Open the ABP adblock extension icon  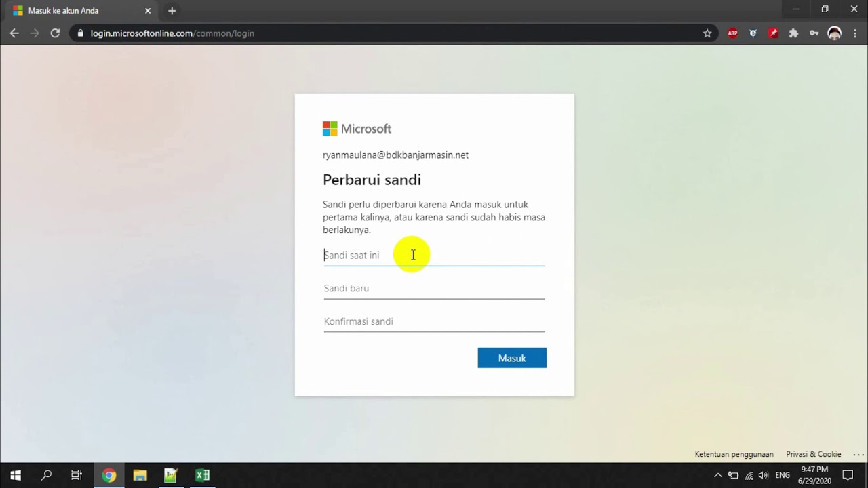[732, 33]
